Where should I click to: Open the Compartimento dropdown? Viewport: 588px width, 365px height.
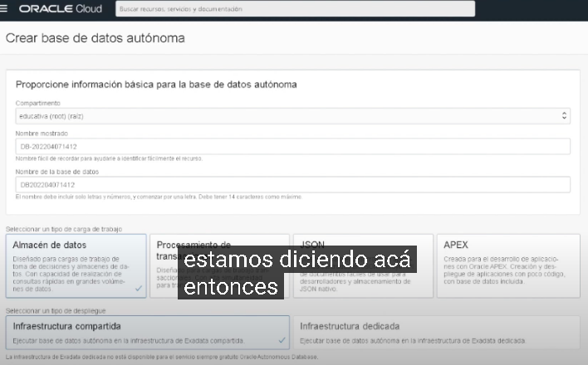point(293,116)
